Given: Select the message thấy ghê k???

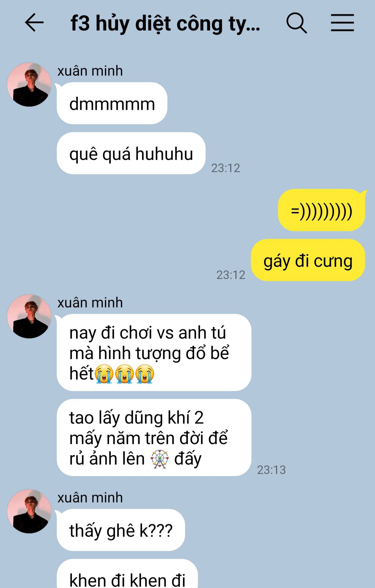Looking at the screenshot, I should click(121, 530).
